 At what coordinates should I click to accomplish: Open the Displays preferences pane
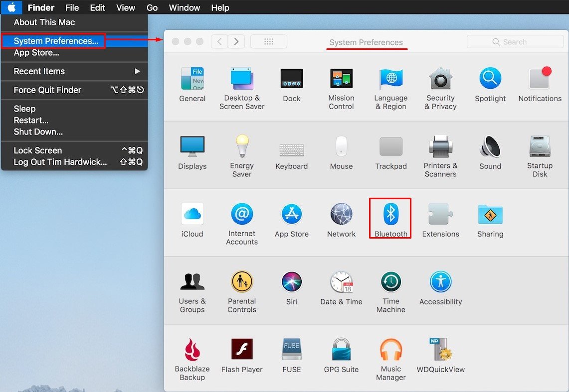pos(192,152)
